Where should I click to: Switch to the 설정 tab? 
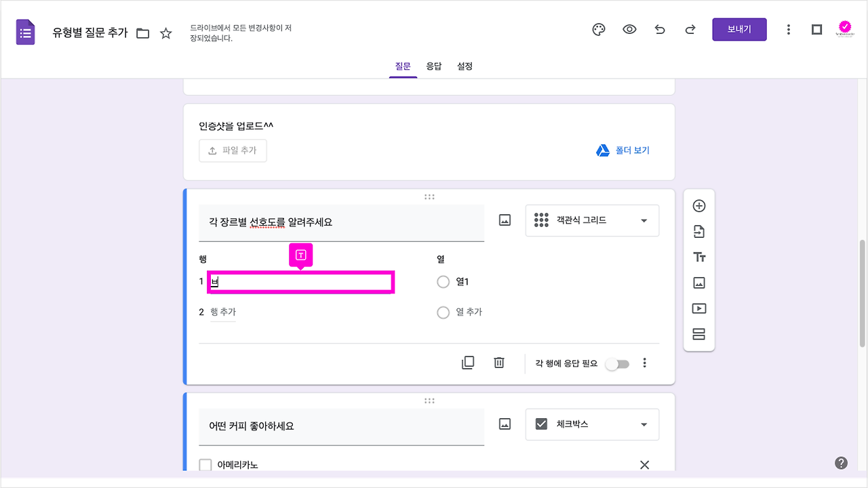[465, 66]
